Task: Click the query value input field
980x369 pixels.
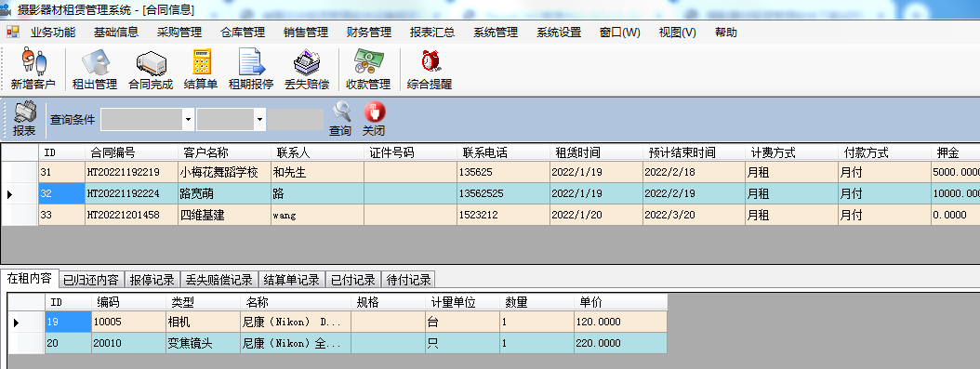Action: pyautogui.click(x=297, y=119)
